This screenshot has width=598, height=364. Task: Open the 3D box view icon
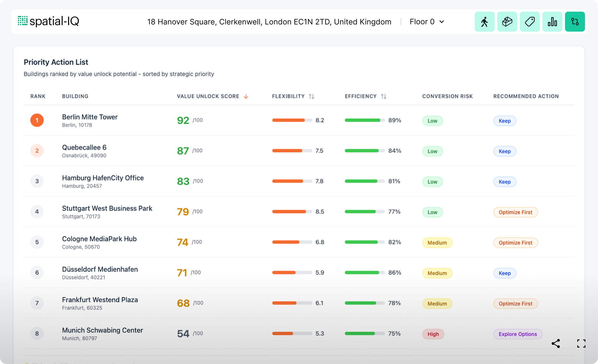507,22
